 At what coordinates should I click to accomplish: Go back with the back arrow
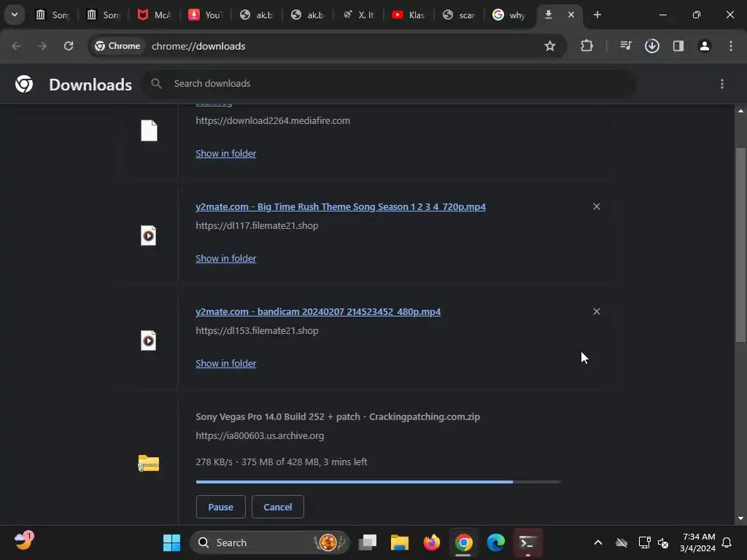16,46
